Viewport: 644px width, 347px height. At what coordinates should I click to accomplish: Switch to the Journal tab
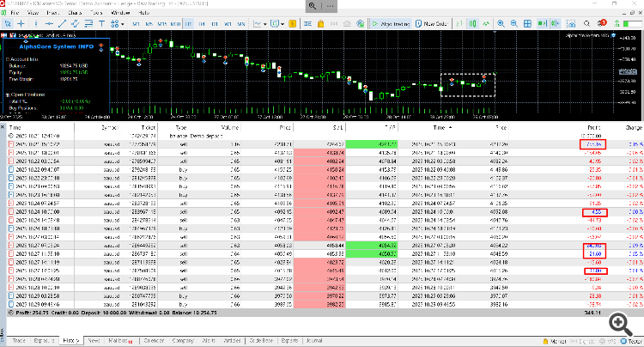[x=312, y=340]
